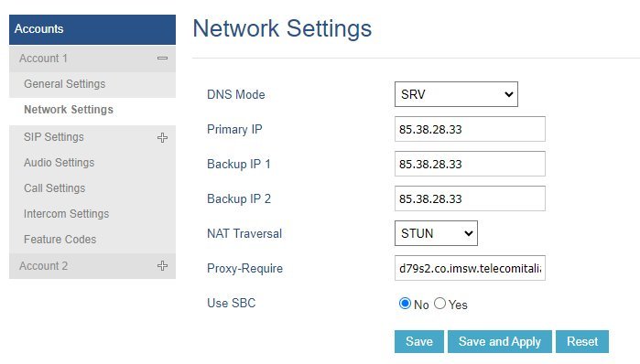Focus the Proxy-Require input field

click(x=470, y=268)
